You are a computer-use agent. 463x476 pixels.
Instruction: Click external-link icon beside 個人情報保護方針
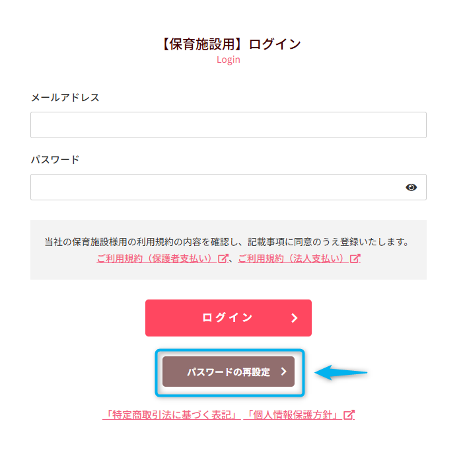[x=349, y=415]
